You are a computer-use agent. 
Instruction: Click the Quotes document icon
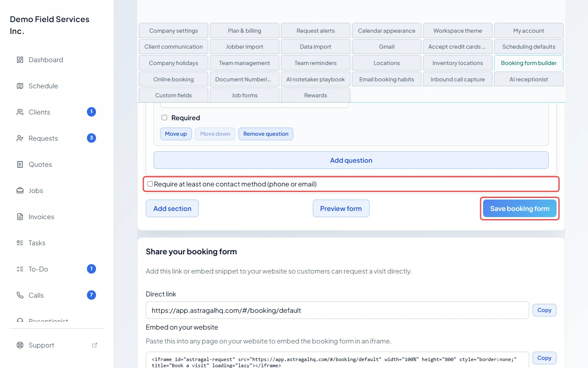tap(20, 164)
